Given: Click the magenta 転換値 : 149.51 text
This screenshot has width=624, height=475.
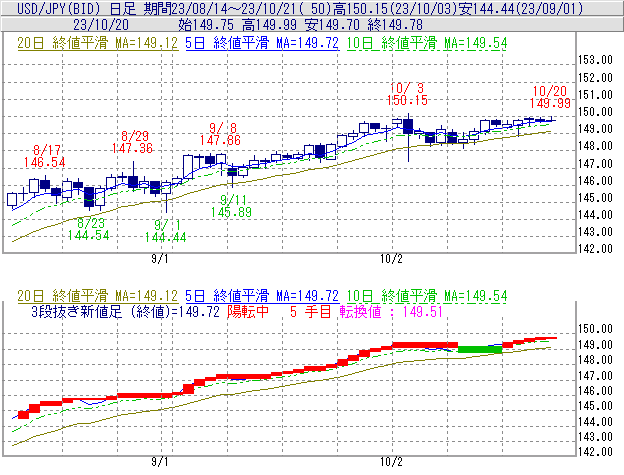Looking at the screenshot, I should (391, 311).
